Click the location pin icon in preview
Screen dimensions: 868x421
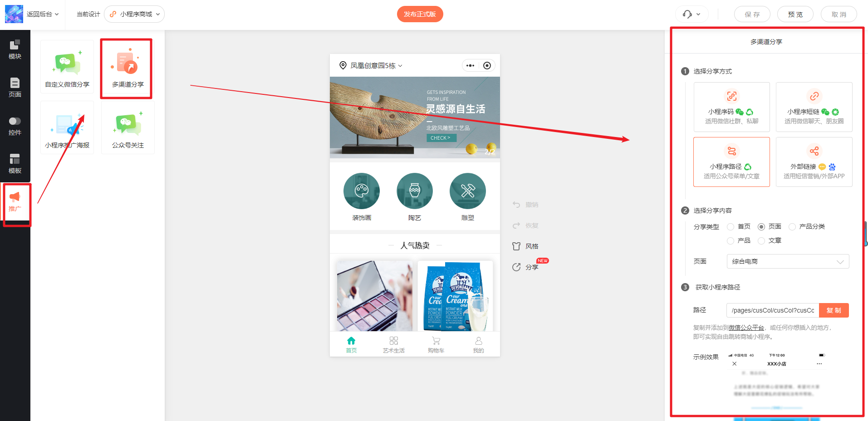point(343,66)
